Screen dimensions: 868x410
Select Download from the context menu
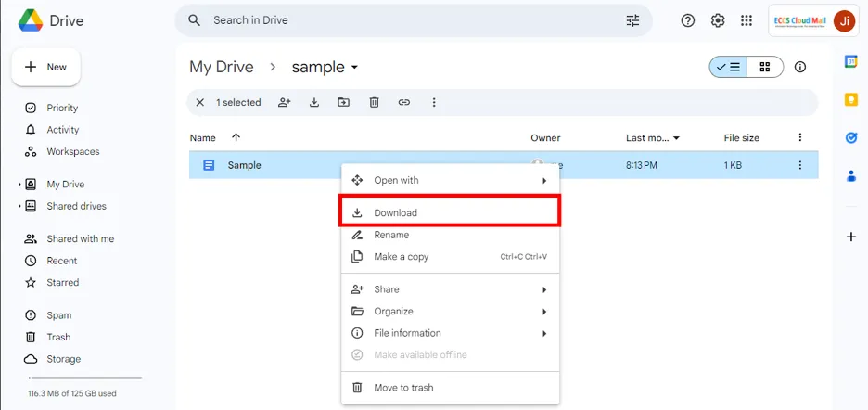click(x=395, y=212)
